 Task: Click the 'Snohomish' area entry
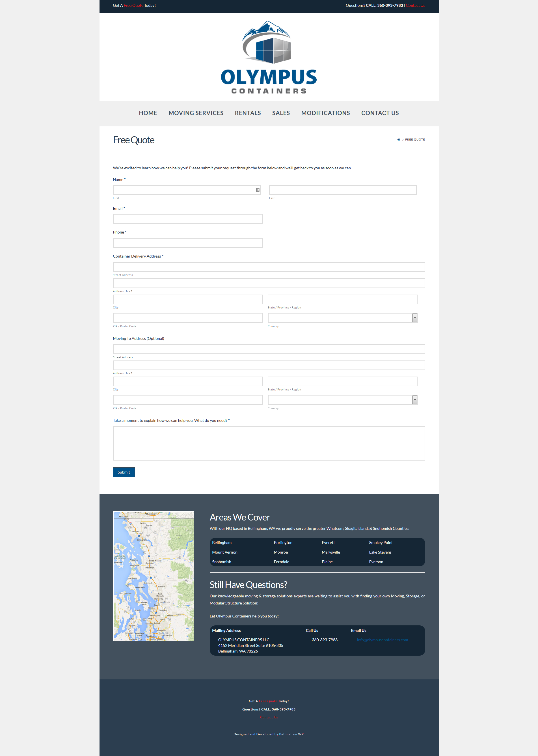222,562
